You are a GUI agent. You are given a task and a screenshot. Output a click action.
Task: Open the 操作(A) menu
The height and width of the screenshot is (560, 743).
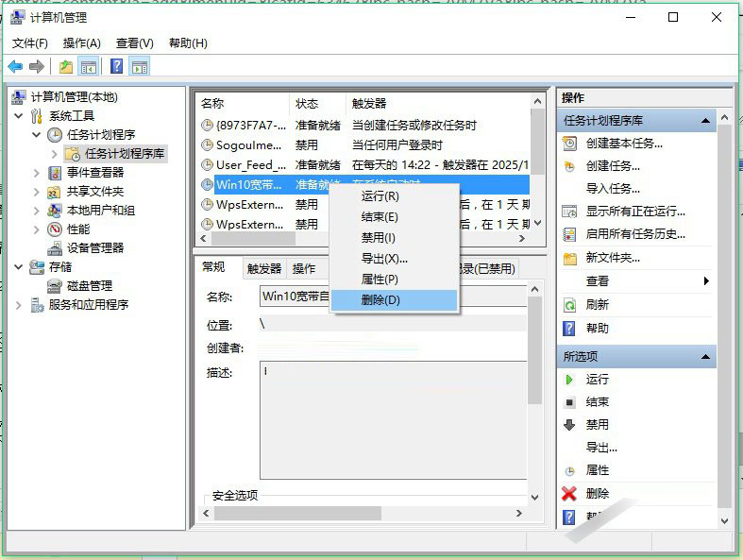(x=81, y=43)
